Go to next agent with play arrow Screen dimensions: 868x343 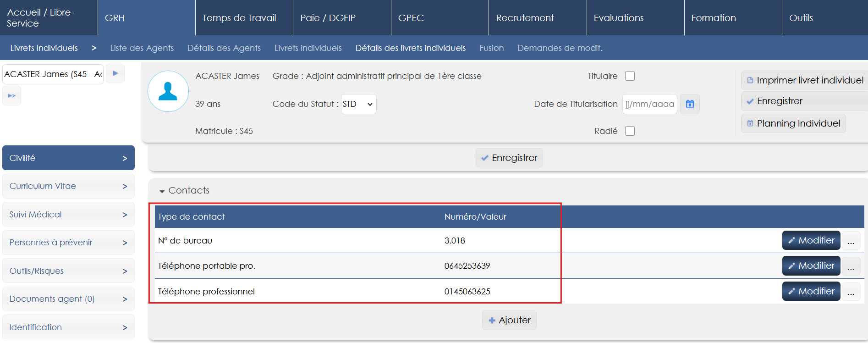115,73
